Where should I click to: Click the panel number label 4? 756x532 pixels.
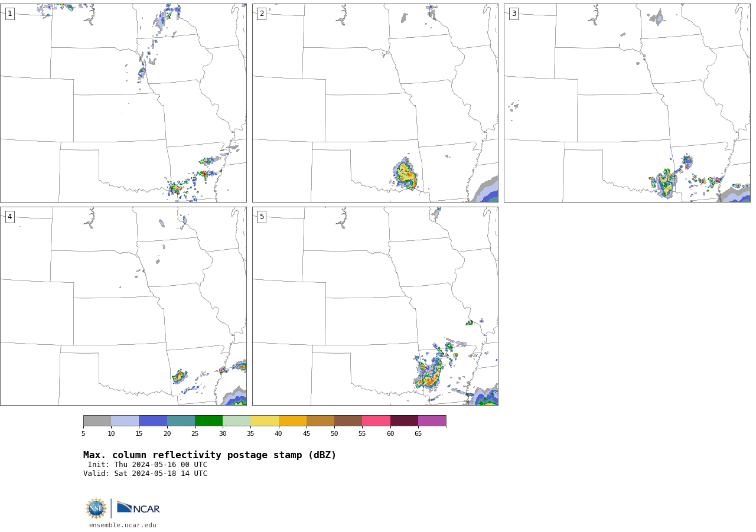pos(10,217)
